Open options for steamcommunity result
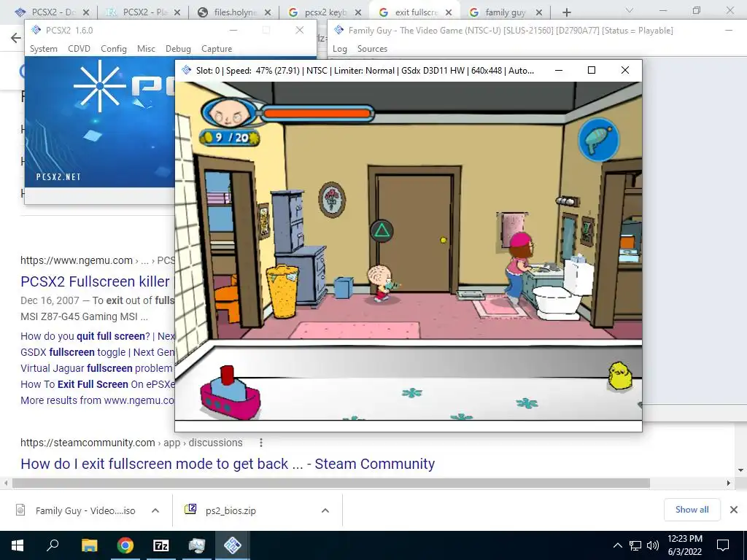This screenshot has width=747, height=560. tap(261, 443)
